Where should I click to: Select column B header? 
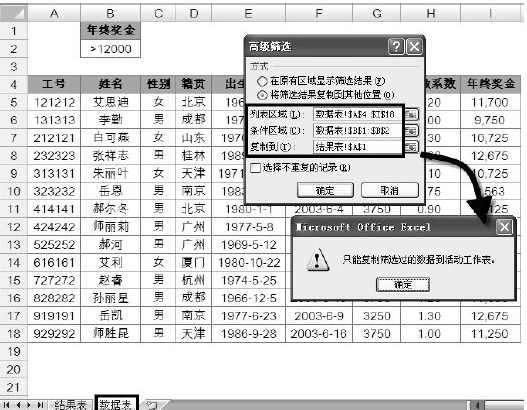pos(110,13)
